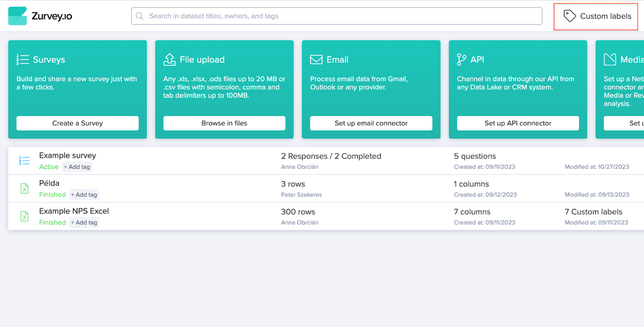Viewport: 644px width, 327px height.
Task: Click the API branch icon
Action: [461, 59]
